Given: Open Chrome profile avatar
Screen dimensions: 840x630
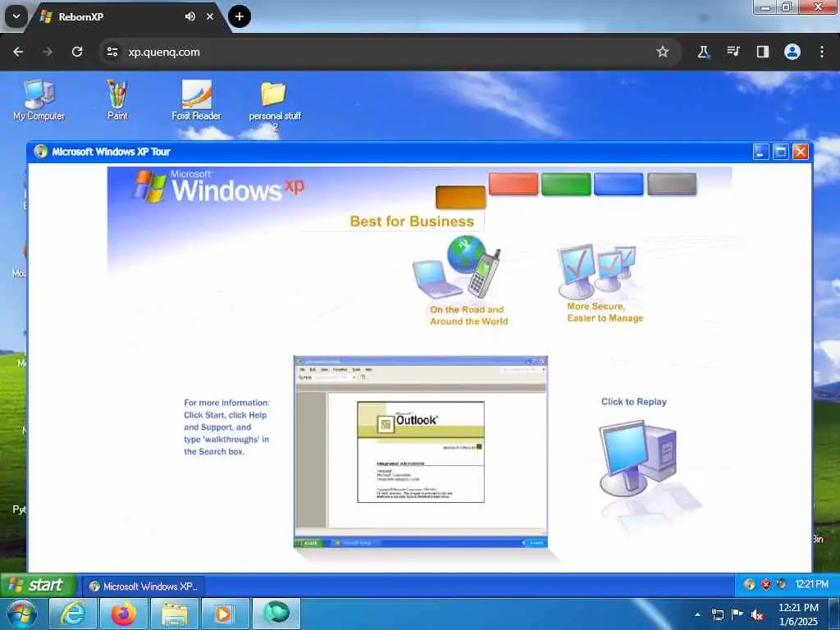Looking at the screenshot, I should [792, 52].
